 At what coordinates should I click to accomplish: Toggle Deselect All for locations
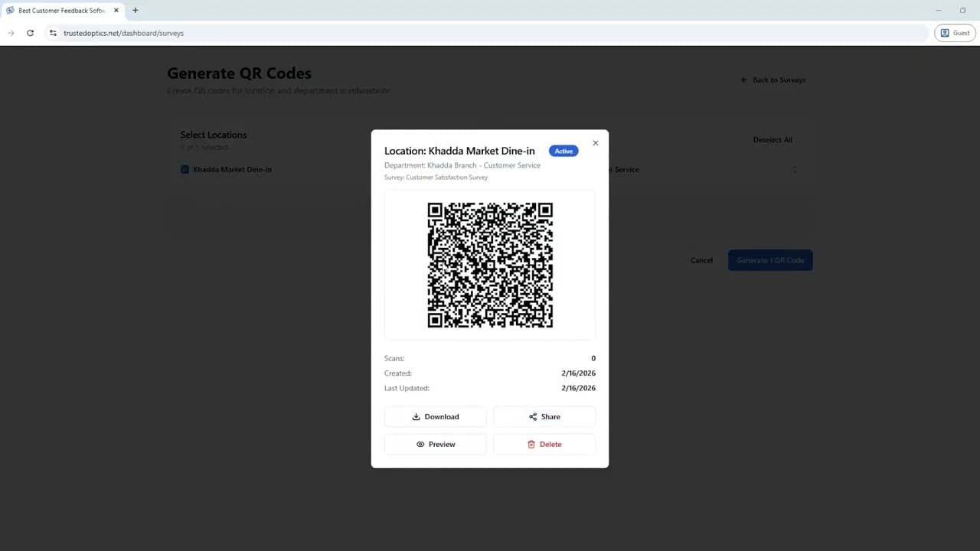click(772, 139)
